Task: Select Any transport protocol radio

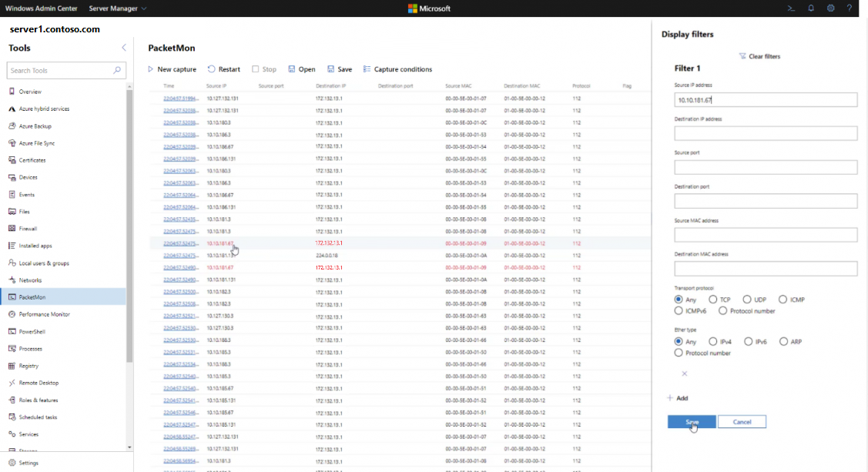Action: [x=679, y=300]
